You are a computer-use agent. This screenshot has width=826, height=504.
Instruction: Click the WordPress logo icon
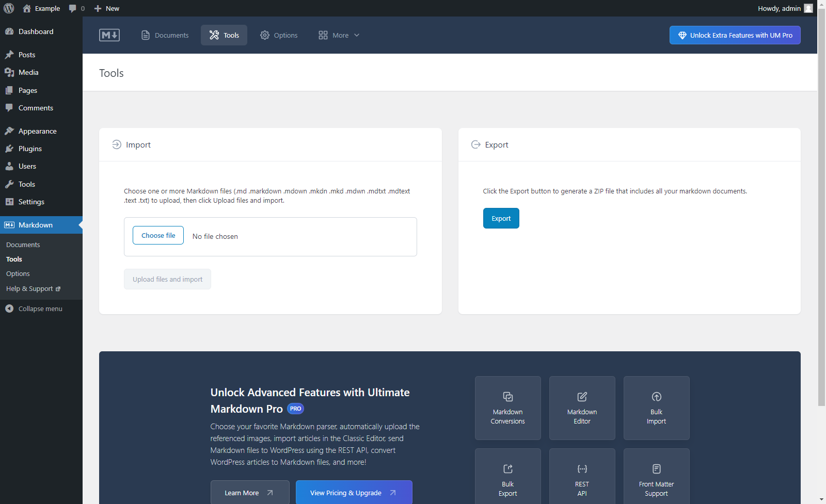point(9,8)
